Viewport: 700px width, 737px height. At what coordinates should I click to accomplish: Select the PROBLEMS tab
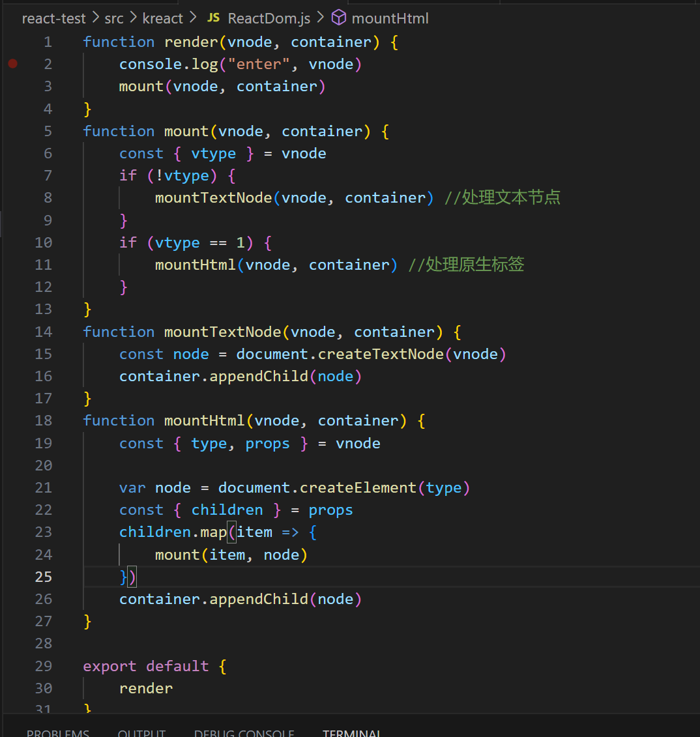[x=58, y=732]
